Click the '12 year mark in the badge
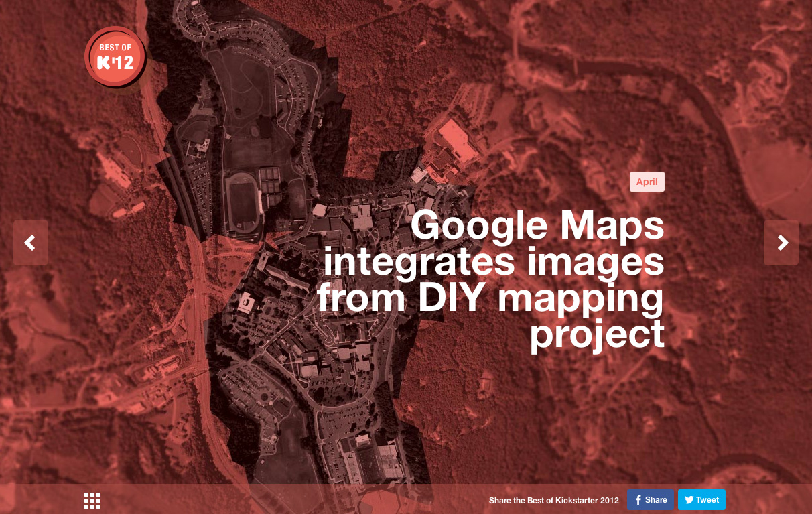The image size is (812, 514). coord(123,63)
